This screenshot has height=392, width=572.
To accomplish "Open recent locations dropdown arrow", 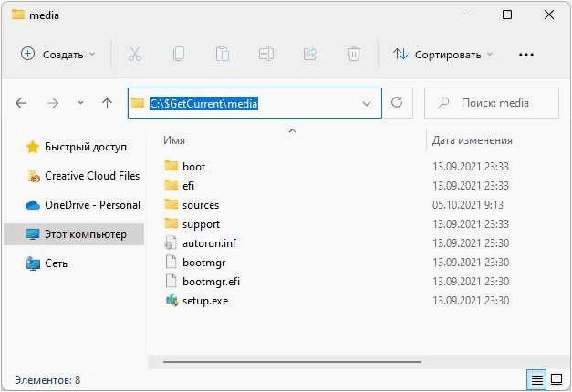I will click(x=80, y=103).
